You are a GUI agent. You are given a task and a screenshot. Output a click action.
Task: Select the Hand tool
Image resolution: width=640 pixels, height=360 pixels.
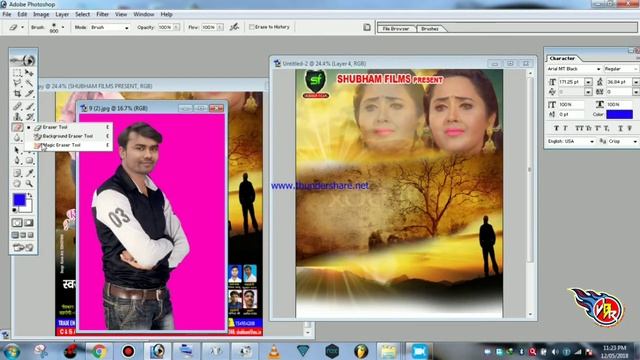coord(17,184)
